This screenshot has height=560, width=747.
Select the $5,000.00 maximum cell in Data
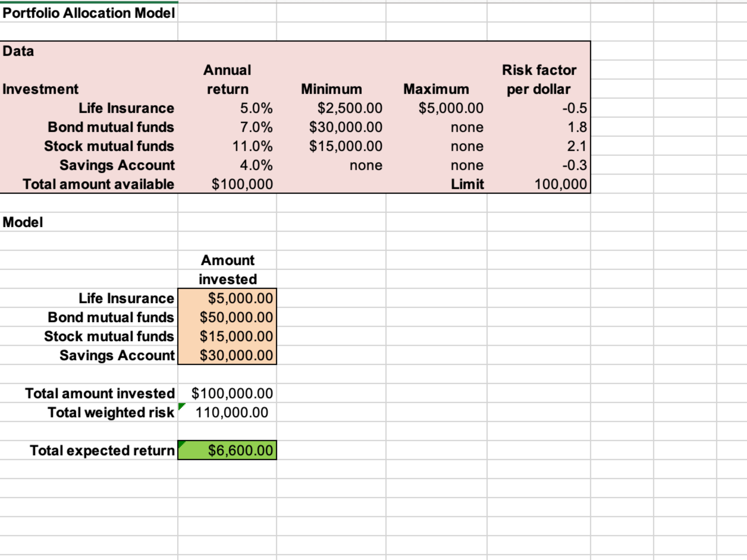point(436,108)
